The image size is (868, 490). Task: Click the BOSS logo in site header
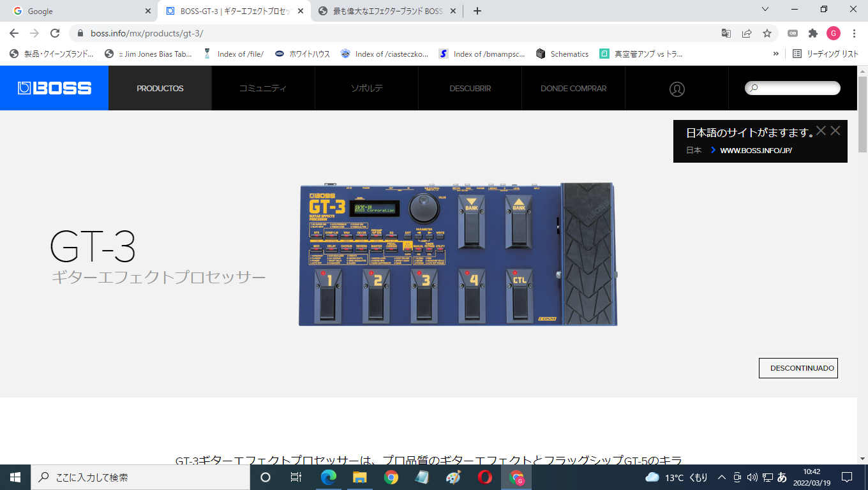click(x=54, y=88)
